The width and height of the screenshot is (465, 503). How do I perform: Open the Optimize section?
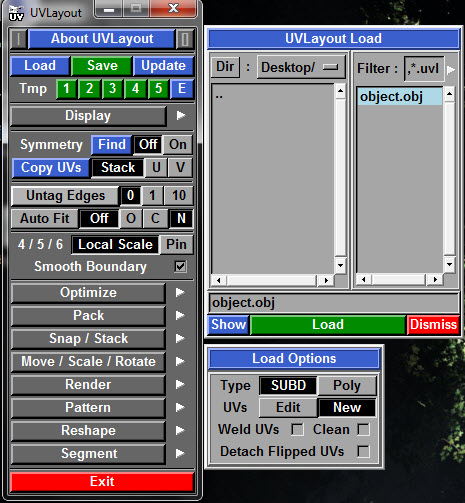coord(88,293)
